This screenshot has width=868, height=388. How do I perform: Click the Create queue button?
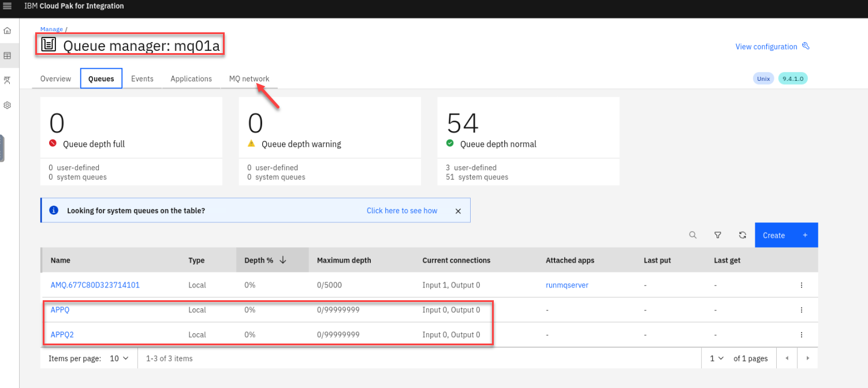pos(785,236)
